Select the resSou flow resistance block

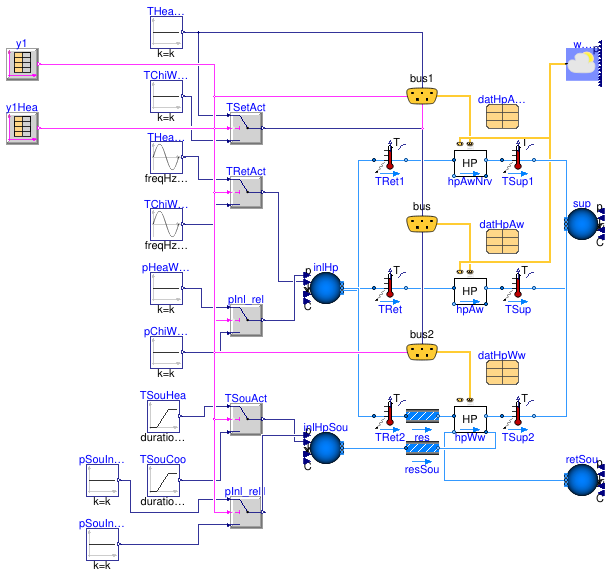click(x=422, y=448)
